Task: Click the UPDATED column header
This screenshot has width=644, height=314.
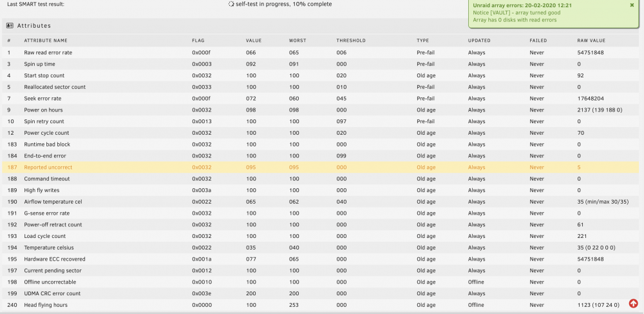Action: 479,41
